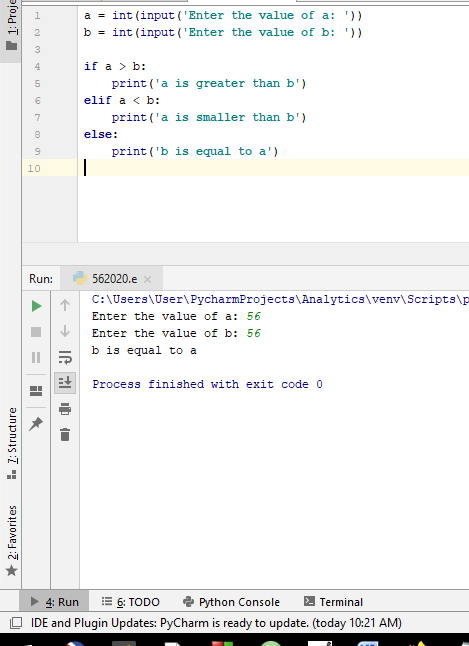The width and height of the screenshot is (469, 646).
Task: Expand the 1: Project side panel
Action: pos(12,26)
